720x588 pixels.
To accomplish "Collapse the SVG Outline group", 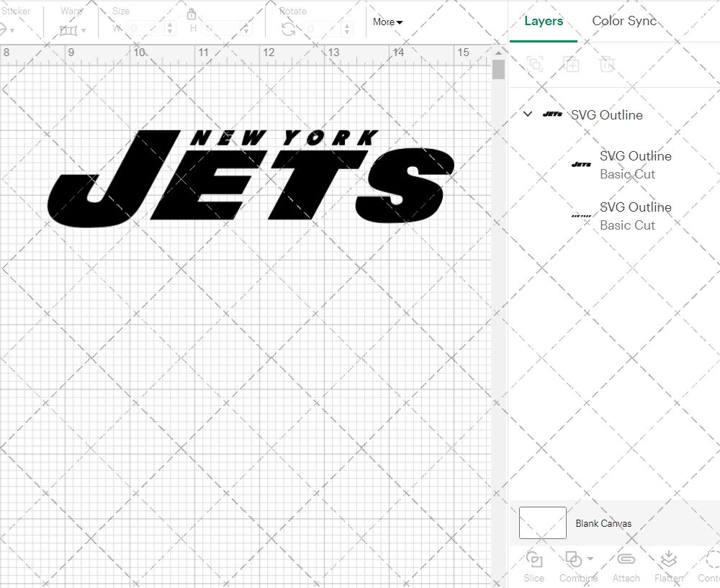I will point(528,114).
